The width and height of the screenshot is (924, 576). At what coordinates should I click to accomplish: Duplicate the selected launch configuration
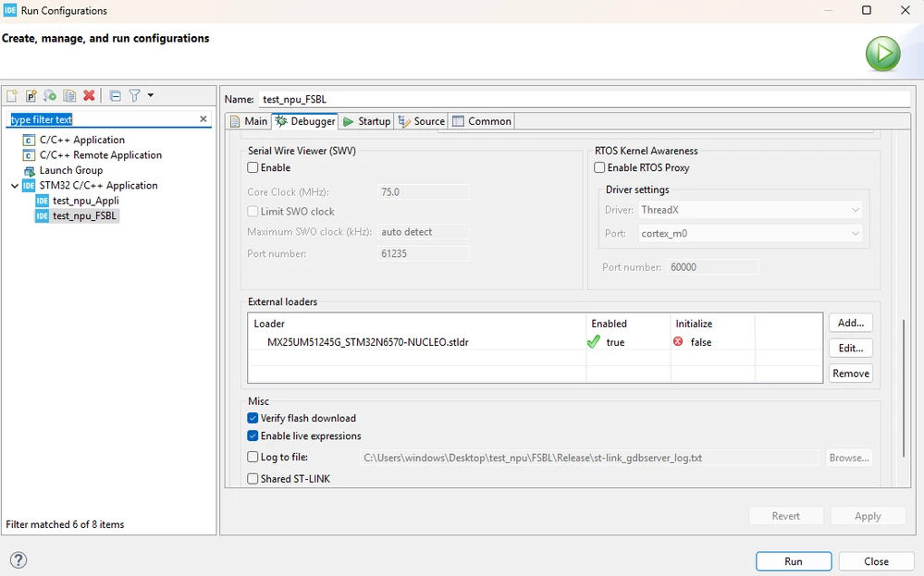click(69, 95)
